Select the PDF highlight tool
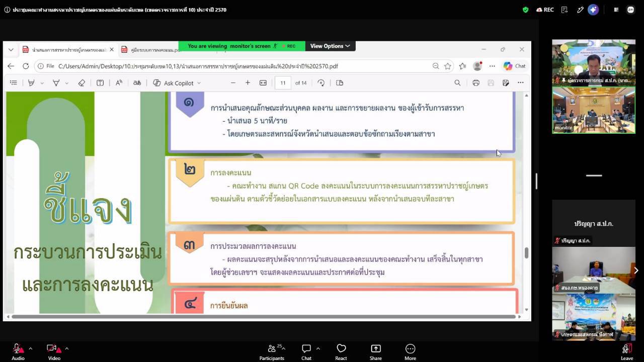Image resolution: width=644 pixels, height=362 pixels. pyautogui.click(x=31, y=83)
